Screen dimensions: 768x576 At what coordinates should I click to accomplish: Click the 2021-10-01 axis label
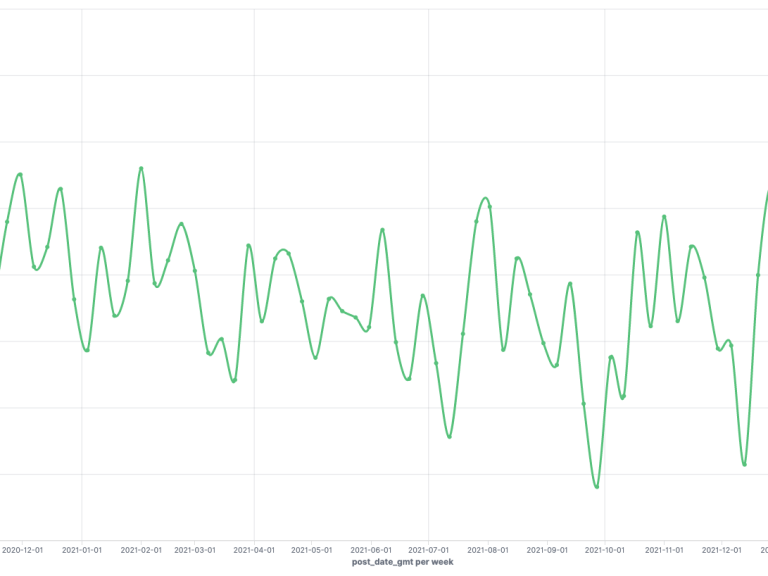605,550
